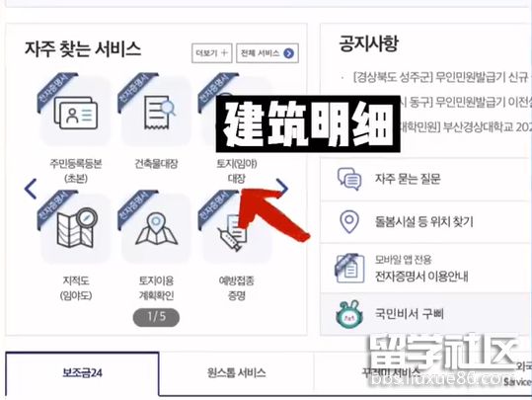Image resolution: width=532 pixels, height=400 pixels.
Task: Click the 토지(임야)대장 label
Action: (x=237, y=171)
